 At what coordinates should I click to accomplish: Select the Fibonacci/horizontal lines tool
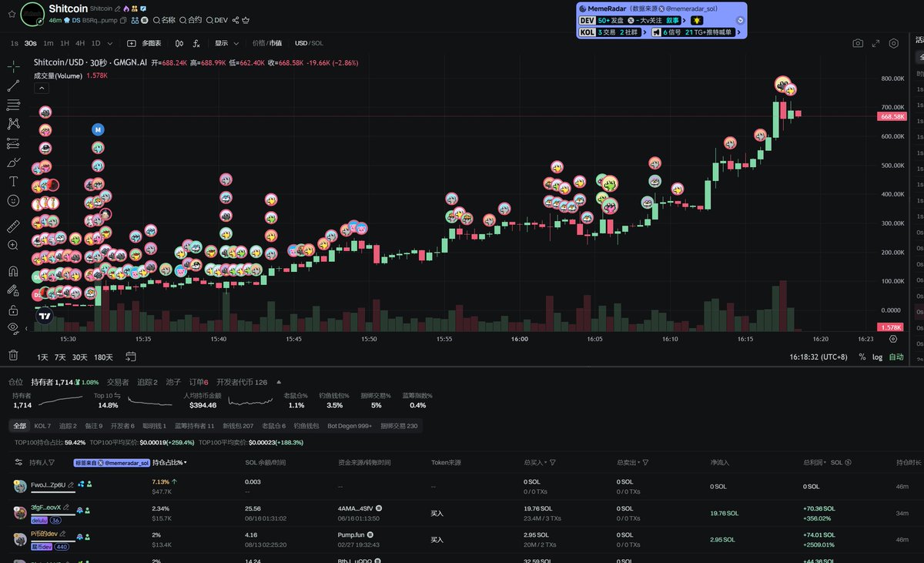(13, 104)
